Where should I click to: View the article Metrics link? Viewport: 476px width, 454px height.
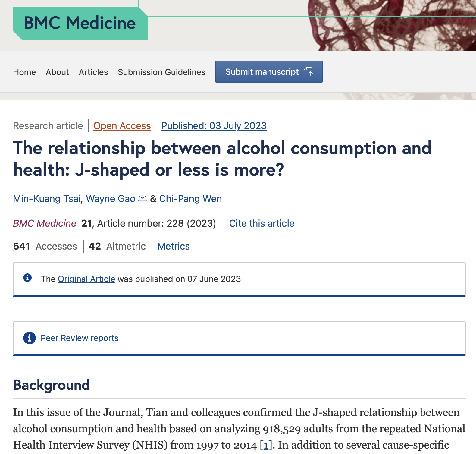(174, 246)
